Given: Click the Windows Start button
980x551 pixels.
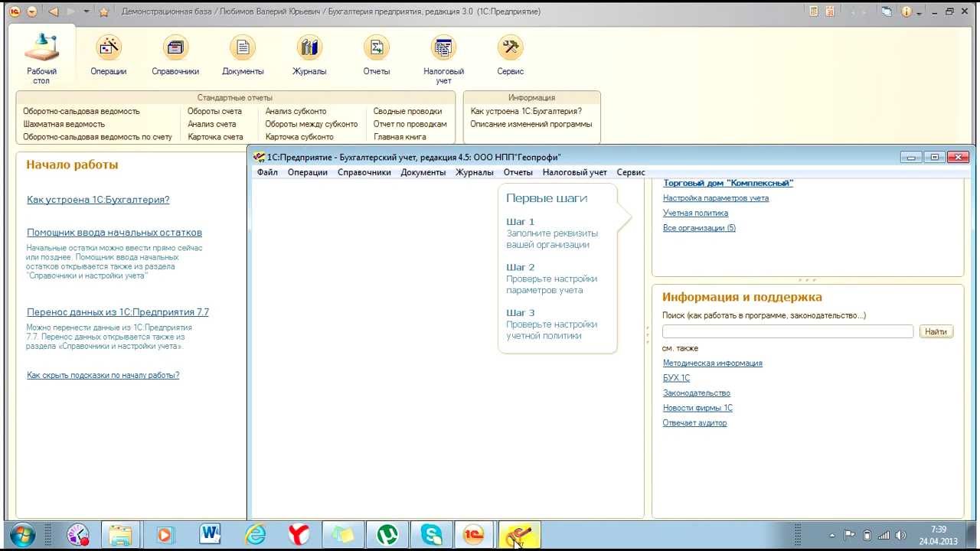Looking at the screenshot, I should pos(22,534).
